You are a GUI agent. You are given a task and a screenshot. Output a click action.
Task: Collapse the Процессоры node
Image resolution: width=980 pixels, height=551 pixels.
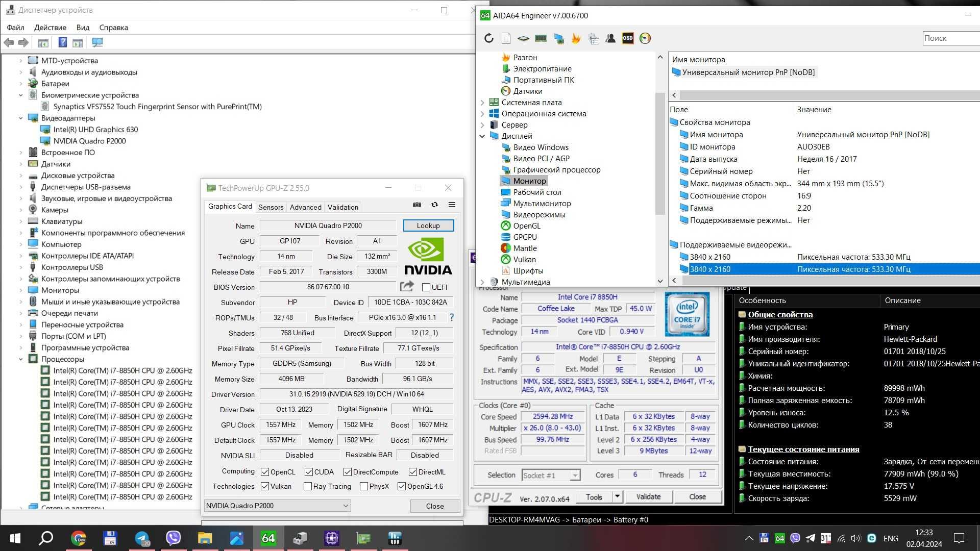(21, 359)
